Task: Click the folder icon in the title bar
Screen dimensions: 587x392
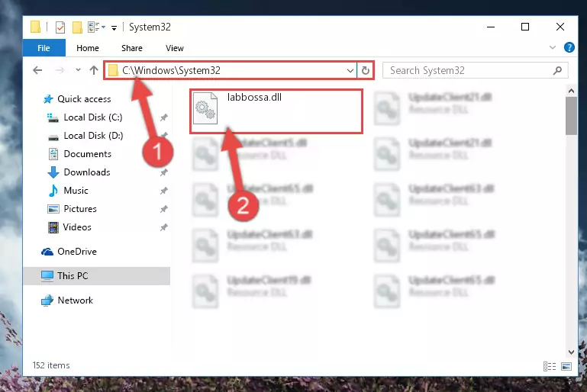Action: coord(36,27)
